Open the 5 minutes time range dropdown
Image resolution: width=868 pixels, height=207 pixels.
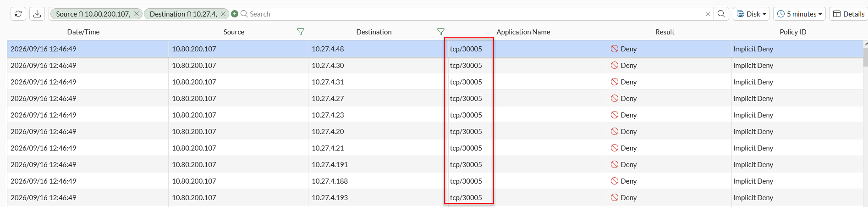799,14
